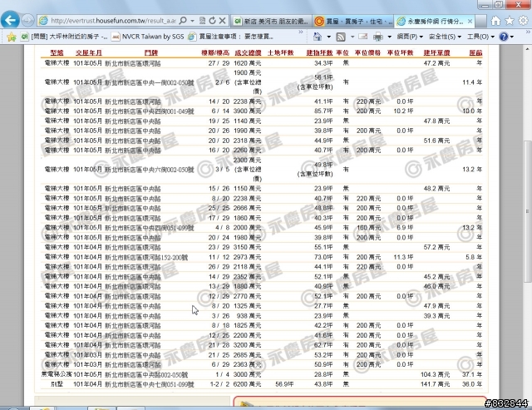532x410 pixels.
Task: Open the dropdown arrow beside Print icon
Action: pos(388,37)
